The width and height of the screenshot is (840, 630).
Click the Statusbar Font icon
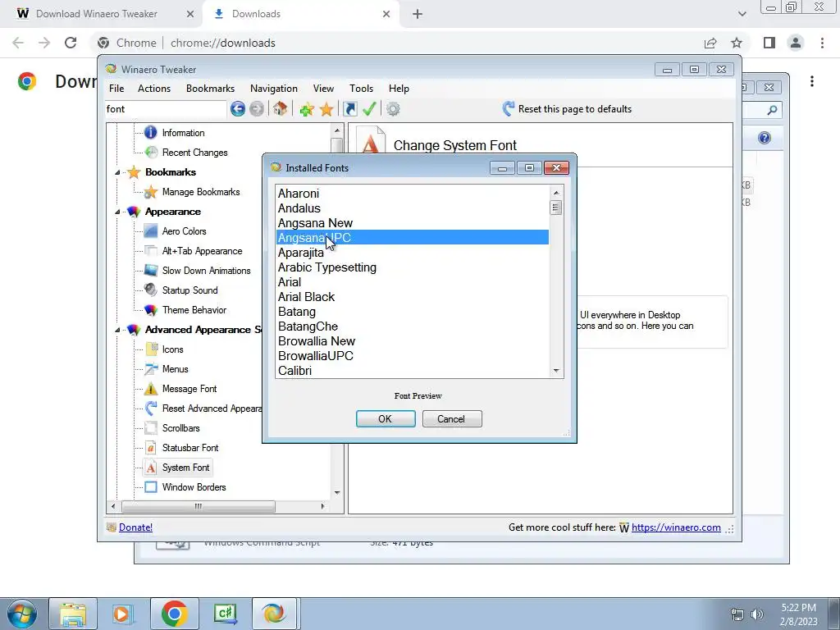point(151,448)
